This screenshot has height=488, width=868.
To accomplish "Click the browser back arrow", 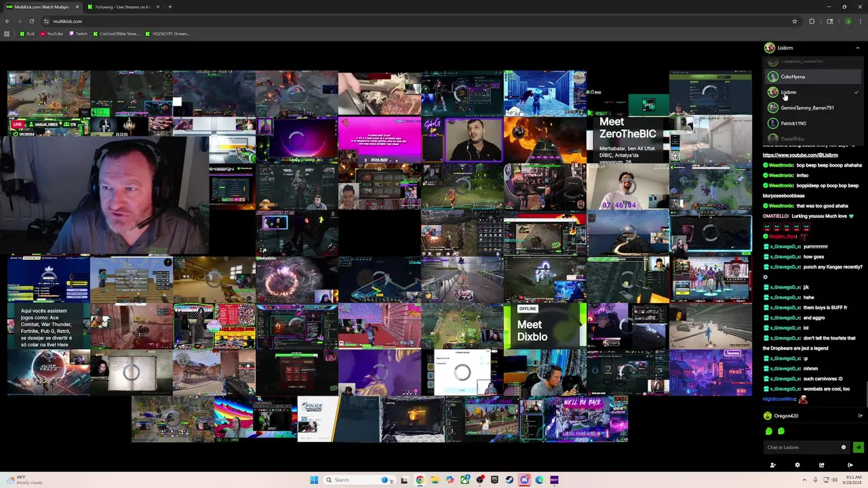I will point(7,21).
